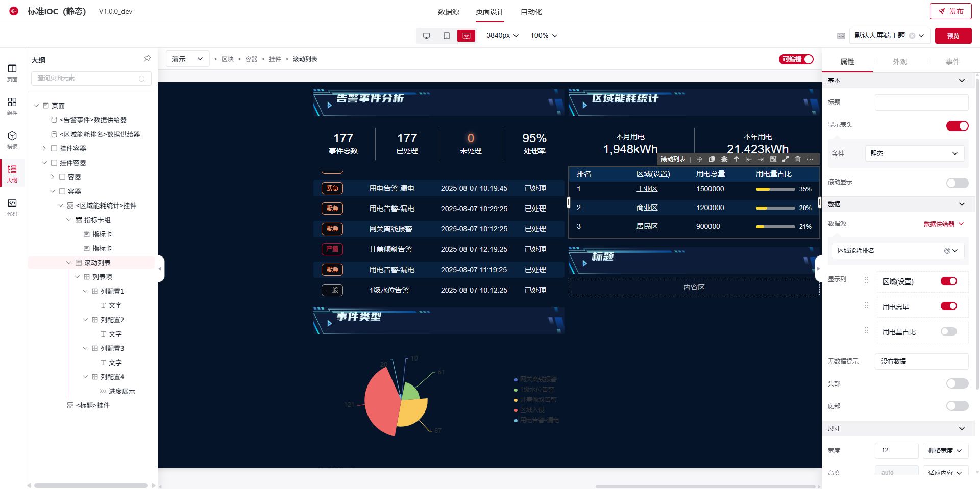Enable the 滚动显示 switch

[957, 183]
